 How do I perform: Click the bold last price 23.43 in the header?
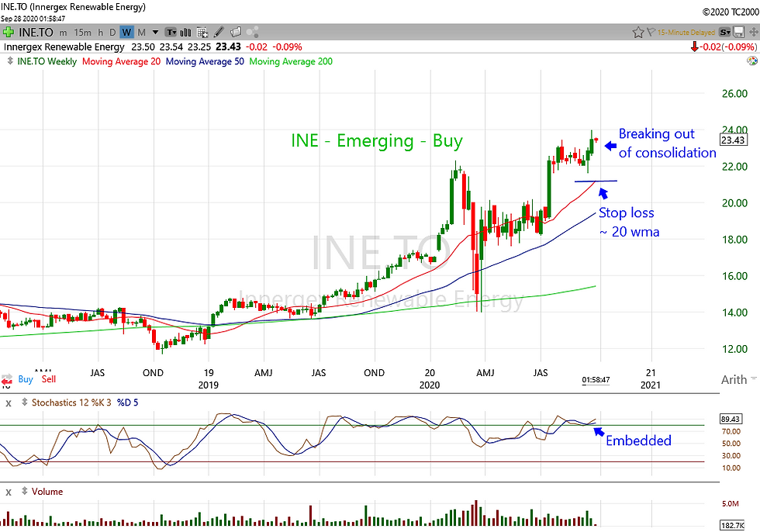click(228, 47)
